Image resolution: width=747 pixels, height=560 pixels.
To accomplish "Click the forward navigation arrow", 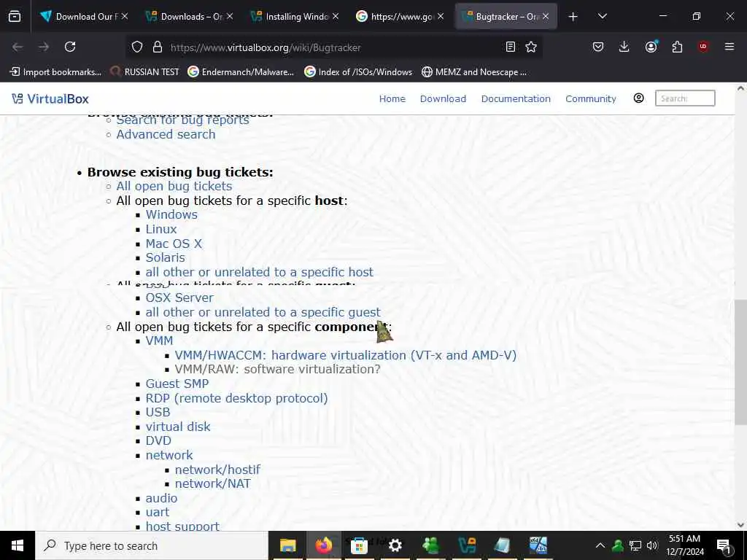I will [44, 47].
